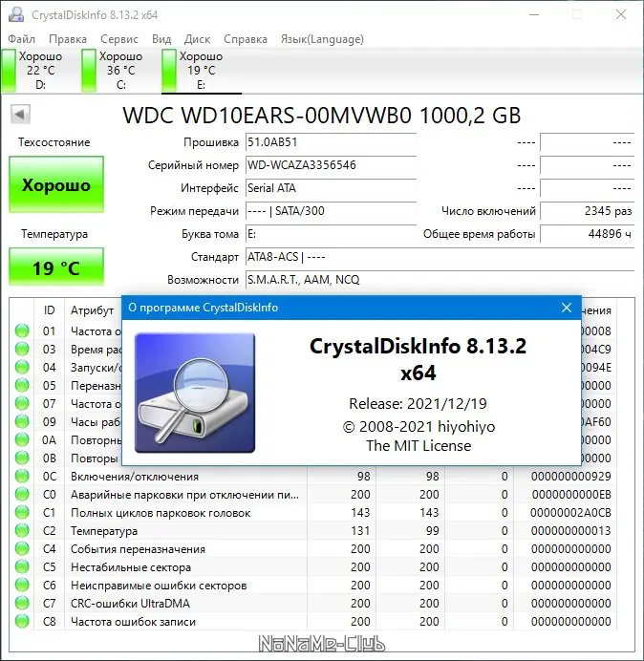Click the Буква тома field E:
This screenshot has width=644, height=661.
331,234
